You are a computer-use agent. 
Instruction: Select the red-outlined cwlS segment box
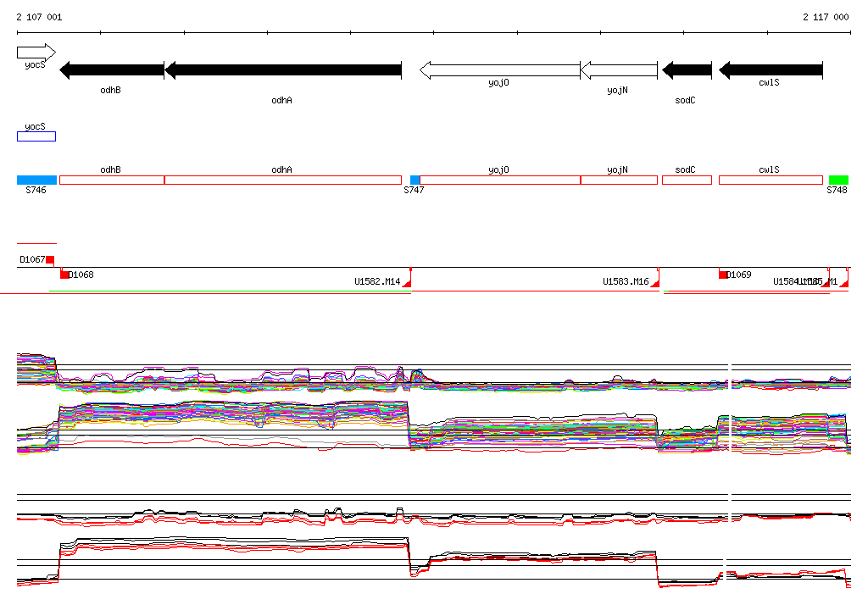pos(771,180)
